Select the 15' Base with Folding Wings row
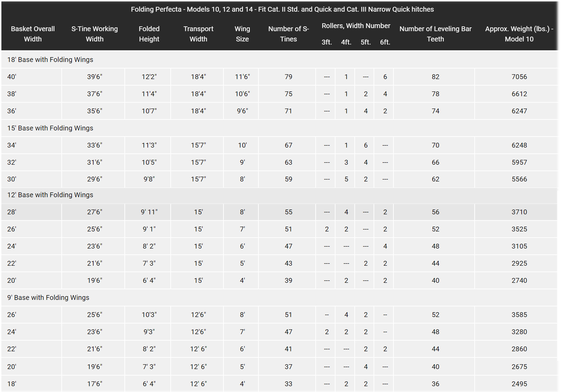The image size is (561, 392). (x=50, y=128)
